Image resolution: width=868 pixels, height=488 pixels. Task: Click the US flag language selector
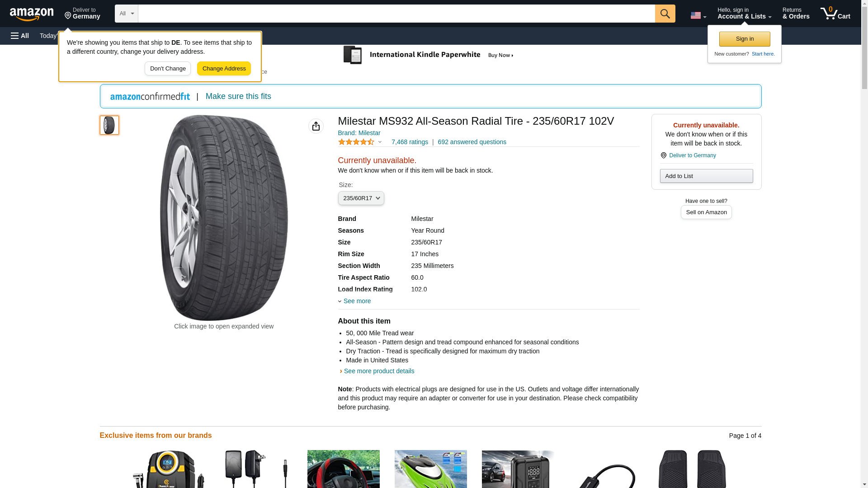pos(698,15)
